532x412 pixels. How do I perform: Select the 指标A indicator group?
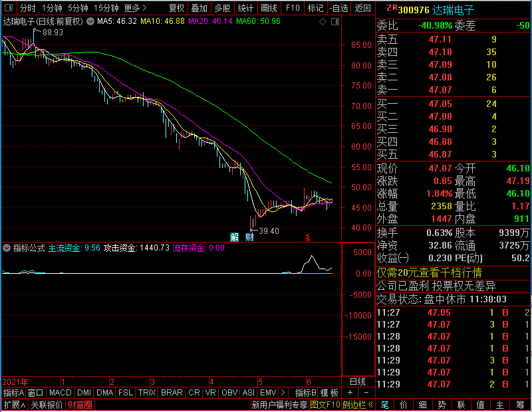pos(13,393)
